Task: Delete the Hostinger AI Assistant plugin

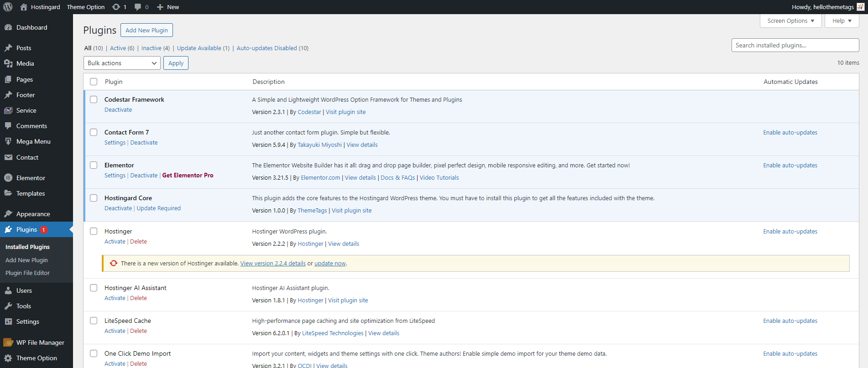Action: pos(138,298)
